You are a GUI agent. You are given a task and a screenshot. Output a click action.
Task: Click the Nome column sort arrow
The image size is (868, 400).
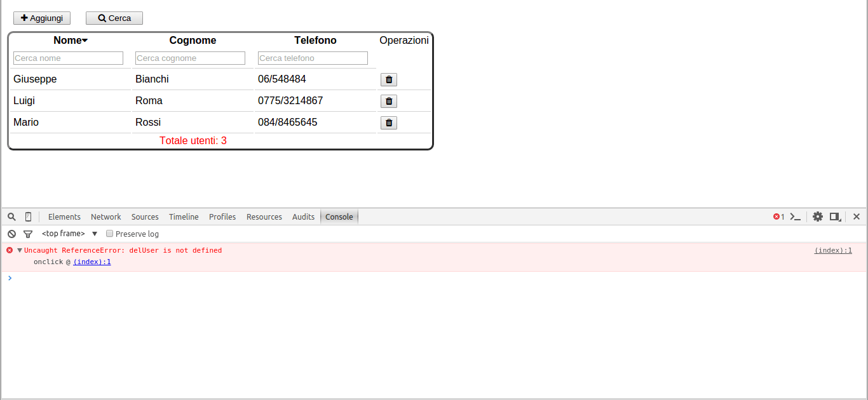coord(85,39)
